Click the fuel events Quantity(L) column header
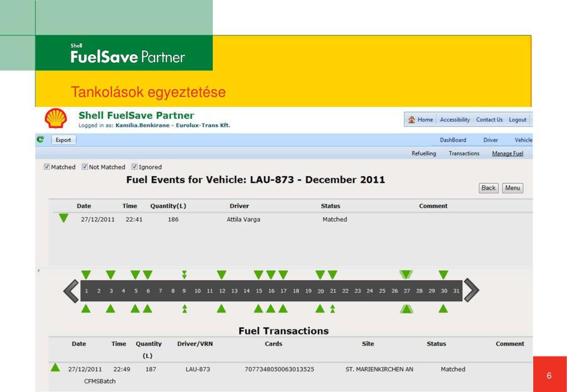Viewport: 567px width, 392px height. tap(168, 206)
